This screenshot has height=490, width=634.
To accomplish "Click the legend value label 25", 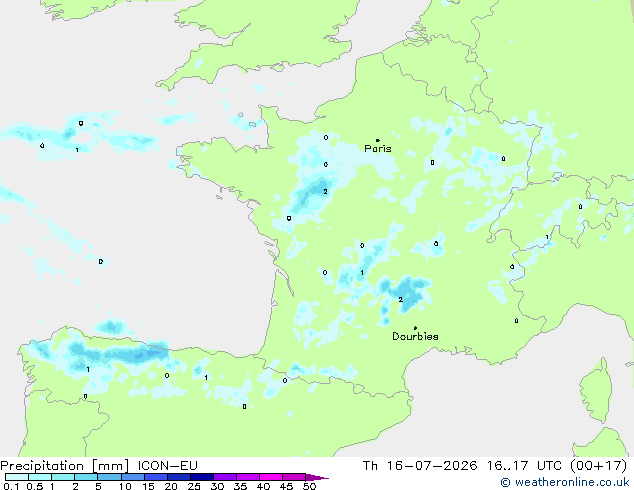I will tap(194, 486).
